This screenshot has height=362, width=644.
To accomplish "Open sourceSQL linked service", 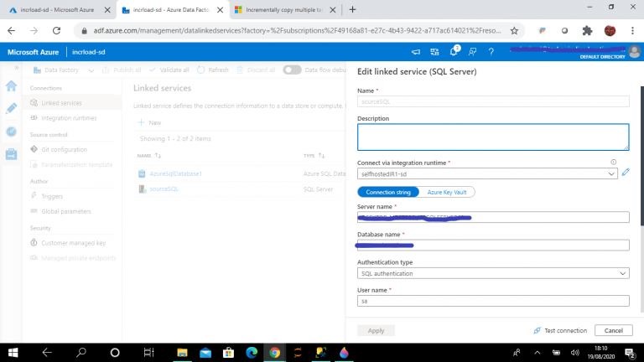I will coord(164,189).
